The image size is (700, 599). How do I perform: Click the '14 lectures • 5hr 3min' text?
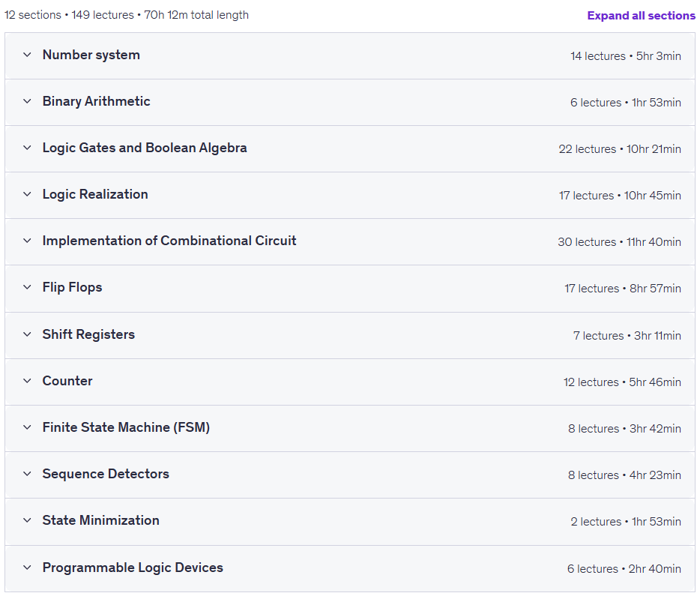click(x=626, y=56)
